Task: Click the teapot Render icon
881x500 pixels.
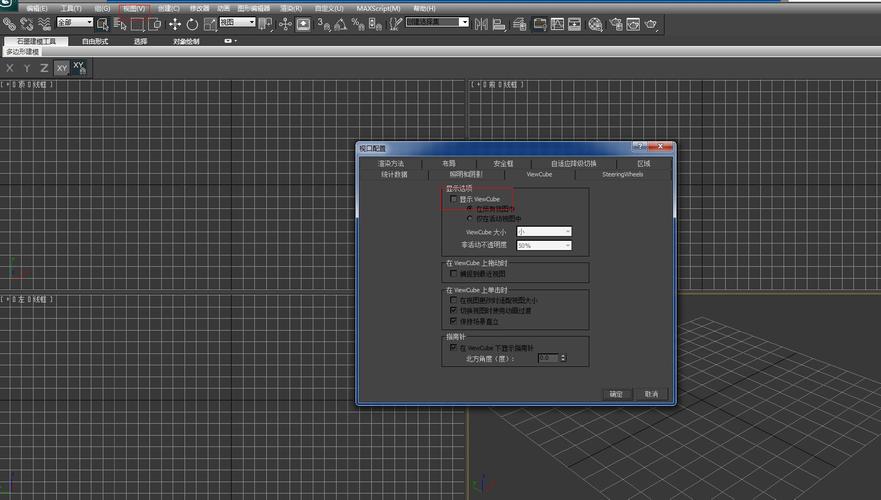Action: coord(652,23)
